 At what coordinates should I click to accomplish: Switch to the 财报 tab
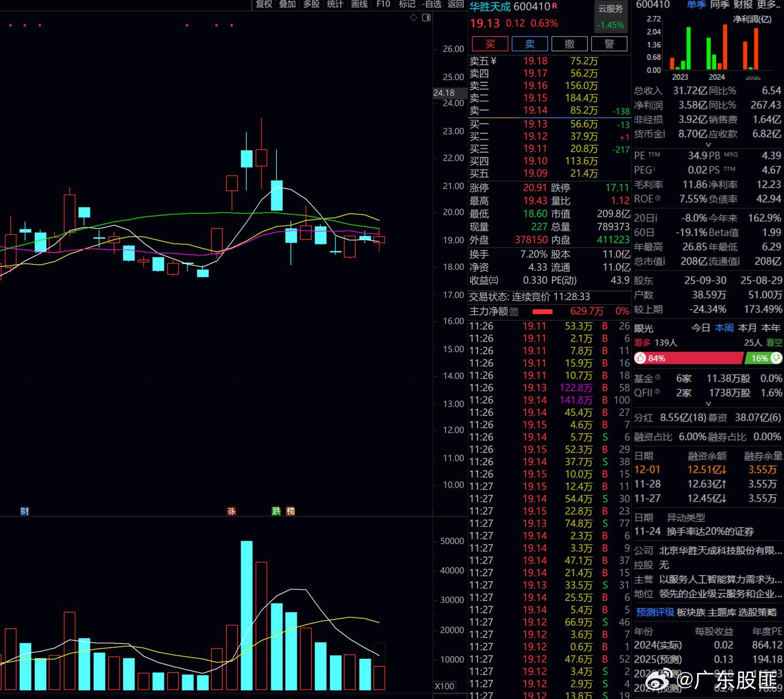(743, 5)
